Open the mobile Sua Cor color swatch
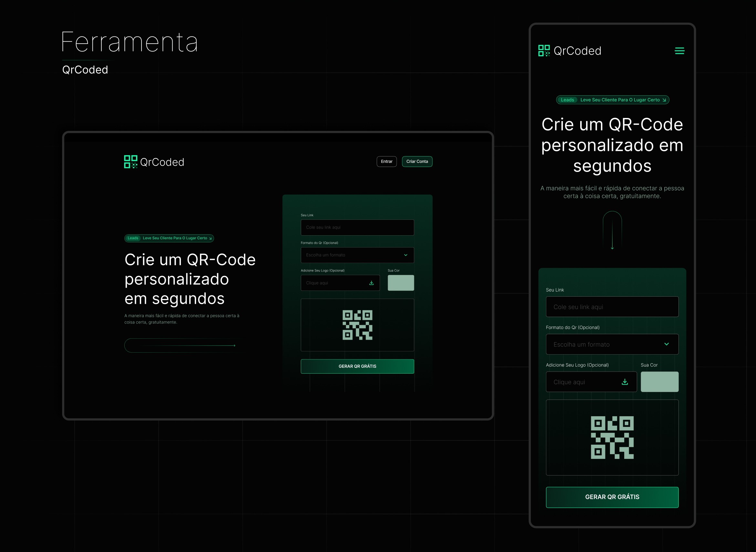 tap(659, 382)
